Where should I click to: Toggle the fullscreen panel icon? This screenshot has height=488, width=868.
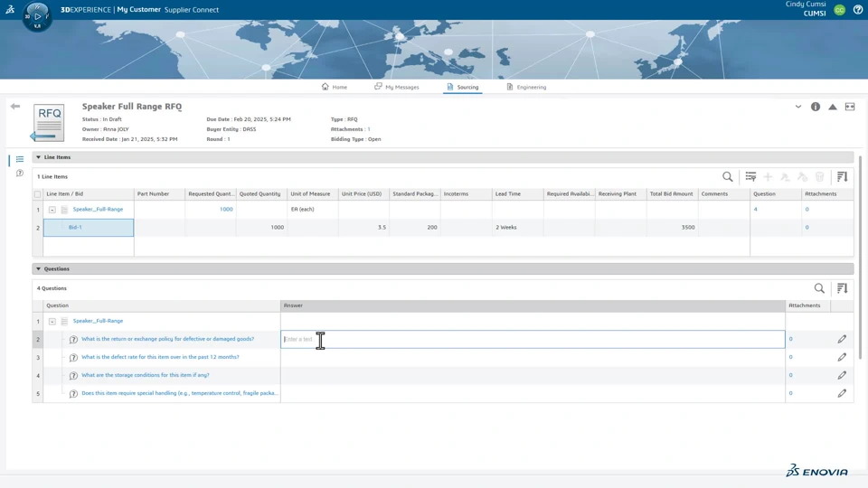coord(850,107)
